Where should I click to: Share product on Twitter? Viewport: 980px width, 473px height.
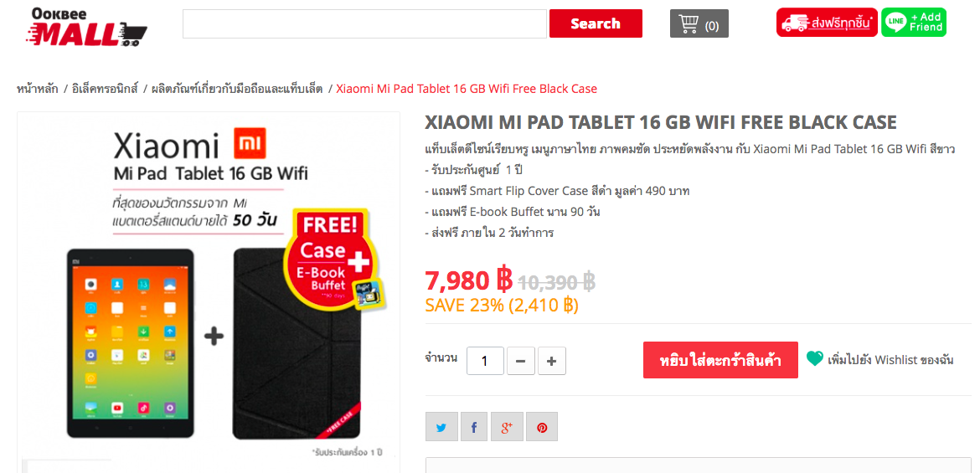(x=442, y=428)
